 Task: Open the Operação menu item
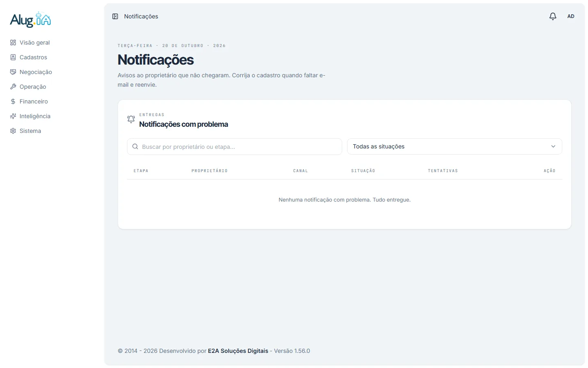point(33,87)
